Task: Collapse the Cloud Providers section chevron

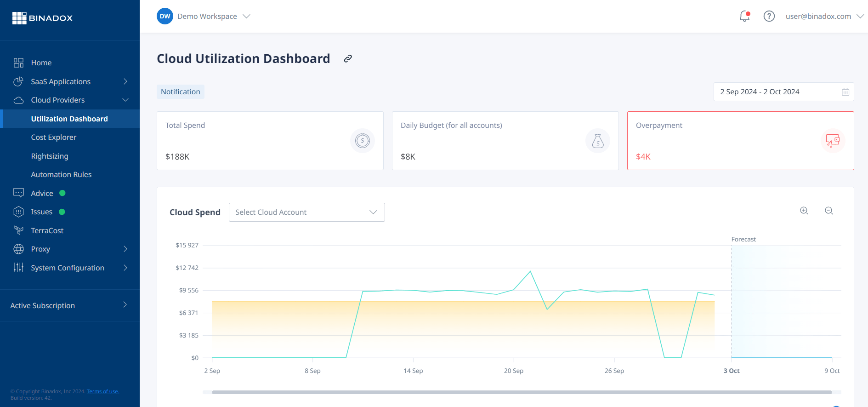Action: coord(125,100)
